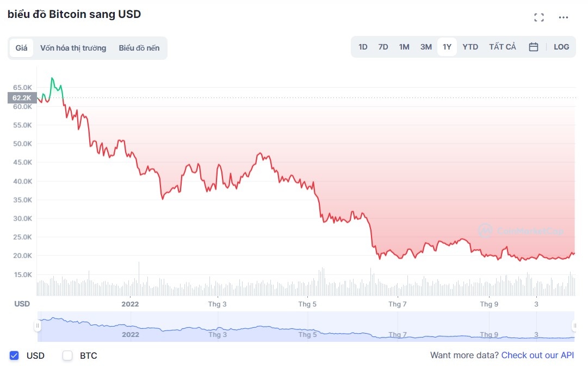The width and height of the screenshot is (588, 368).
Task: Click the 62.2K price label on axis
Action: (x=21, y=98)
